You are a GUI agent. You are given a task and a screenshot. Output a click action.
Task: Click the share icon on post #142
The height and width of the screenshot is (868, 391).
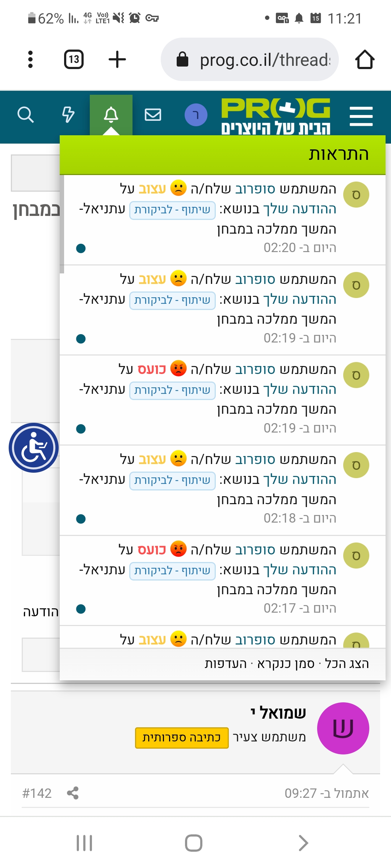click(x=73, y=793)
